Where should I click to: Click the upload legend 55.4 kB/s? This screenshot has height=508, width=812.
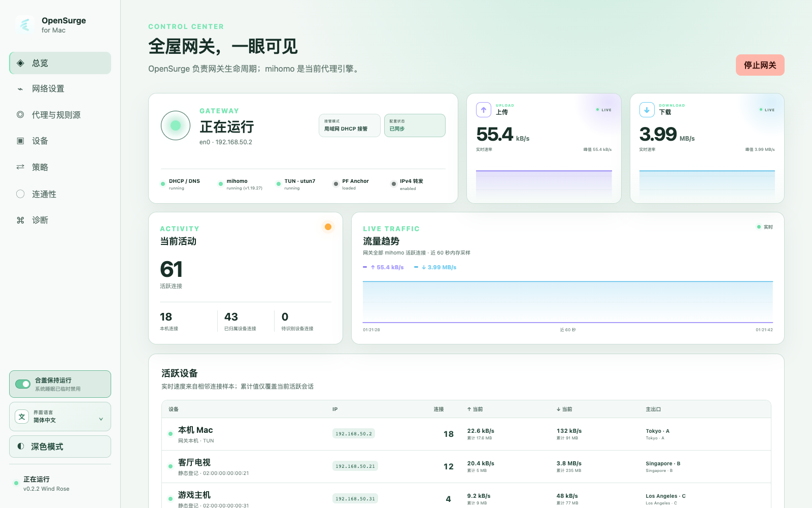pyautogui.click(x=384, y=267)
